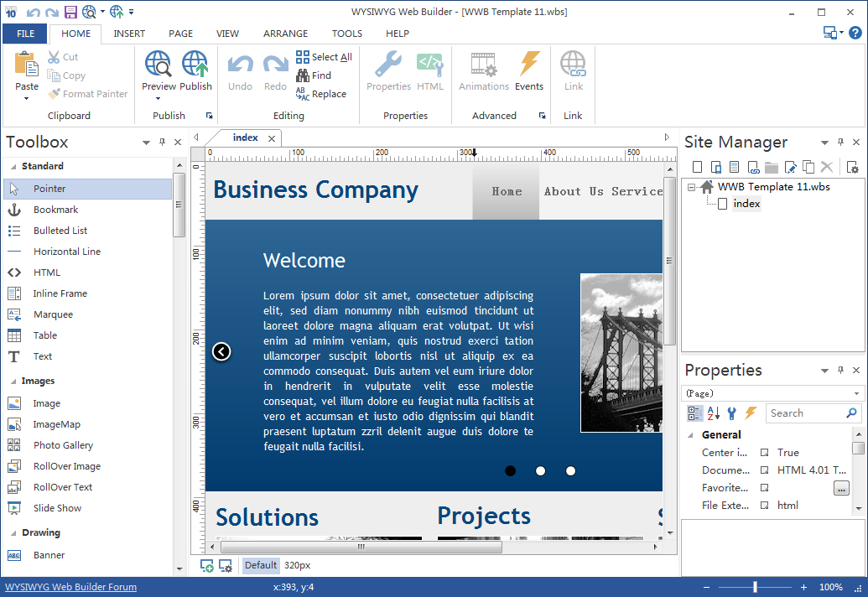Viewport: 868px width, 597px height.
Task: Select the Marquee tool in Toolbox
Action: pos(53,314)
